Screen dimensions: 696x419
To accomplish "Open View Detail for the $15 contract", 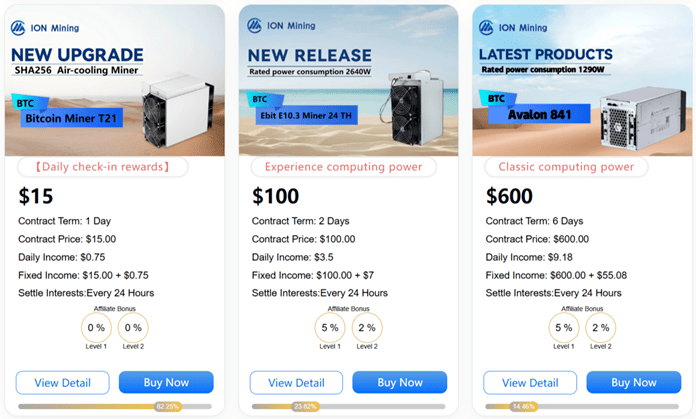I will (x=62, y=382).
